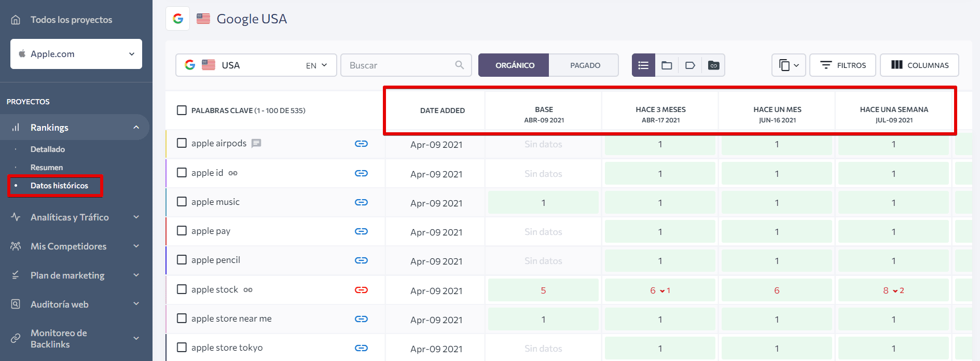Screen dimensions: 980x361
Task: Click the Auditoría web magnifier icon
Action: 16,304
